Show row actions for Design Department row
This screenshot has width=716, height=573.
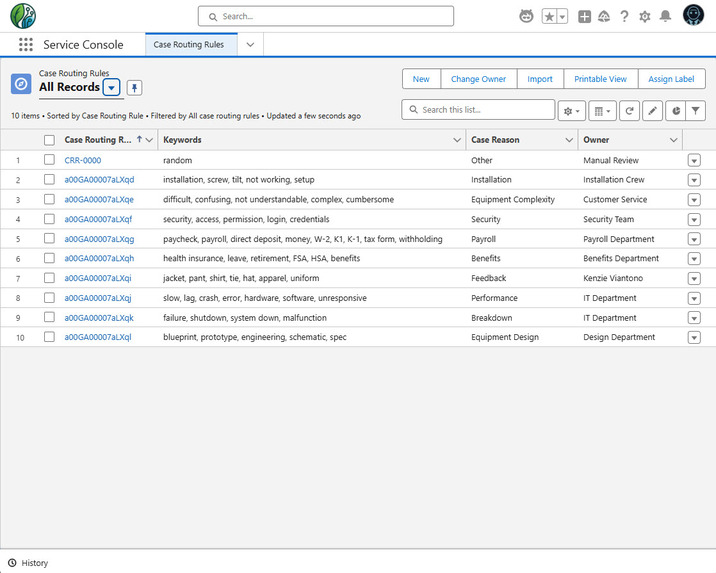tap(694, 338)
